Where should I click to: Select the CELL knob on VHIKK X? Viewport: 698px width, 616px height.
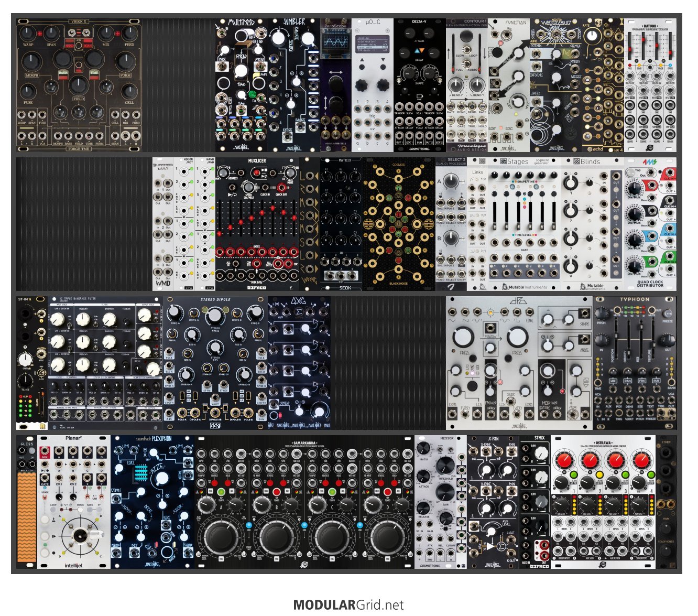pyautogui.click(x=129, y=91)
